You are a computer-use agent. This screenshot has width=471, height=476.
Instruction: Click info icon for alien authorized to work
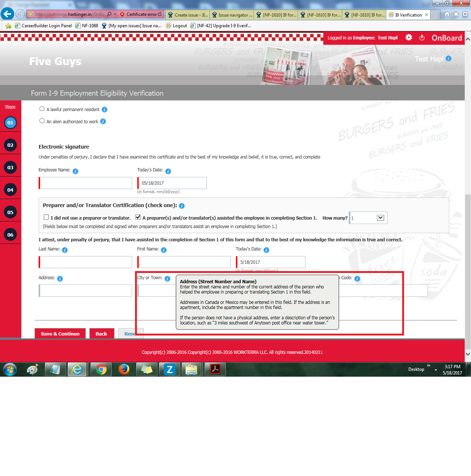(103, 121)
